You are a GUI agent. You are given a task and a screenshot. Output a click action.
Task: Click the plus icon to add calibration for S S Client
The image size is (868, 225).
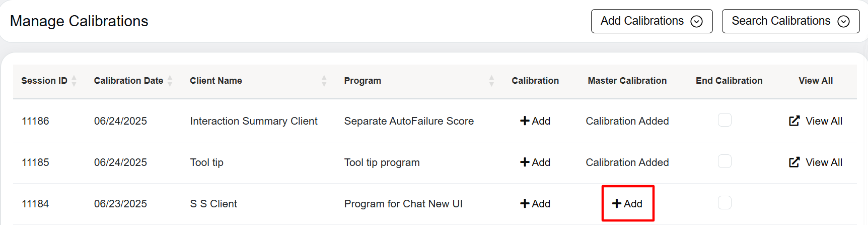(x=525, y=204)
